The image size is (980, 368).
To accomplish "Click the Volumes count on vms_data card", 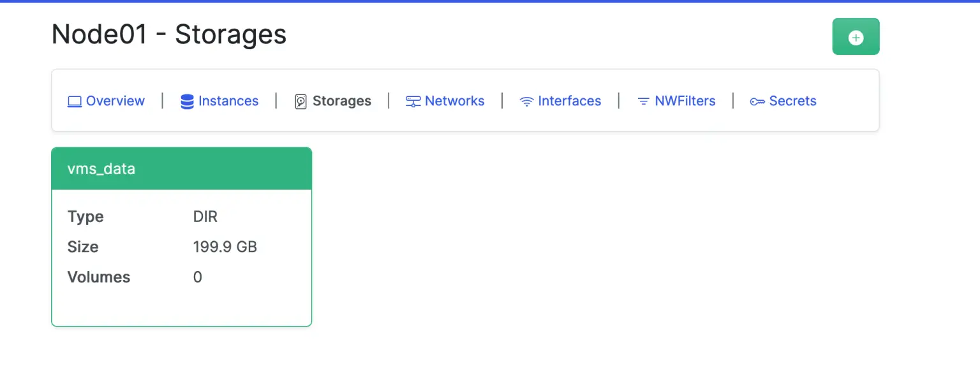I will pos(197,277).
